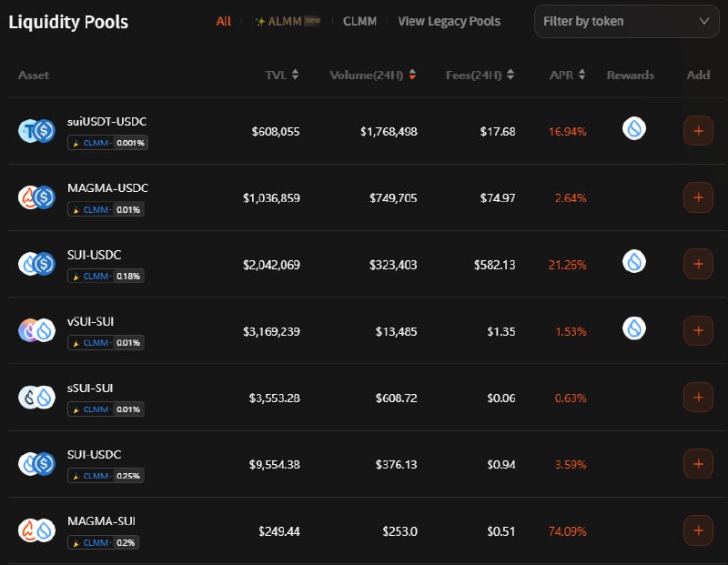Viewport: 728px width, 565px height.
Task: Click the plus icon for SUI-USDC 0.25% pool
Action: coord(698,464)
